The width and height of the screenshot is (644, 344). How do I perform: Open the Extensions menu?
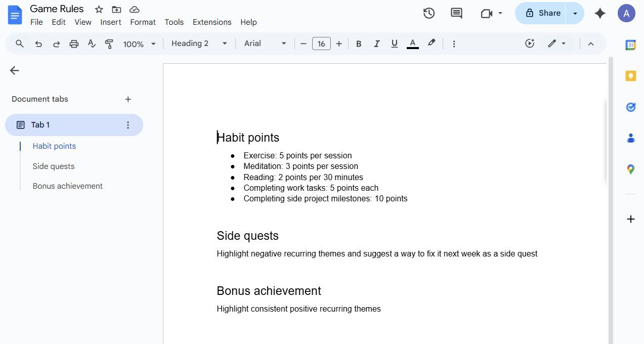click(212, 22)
